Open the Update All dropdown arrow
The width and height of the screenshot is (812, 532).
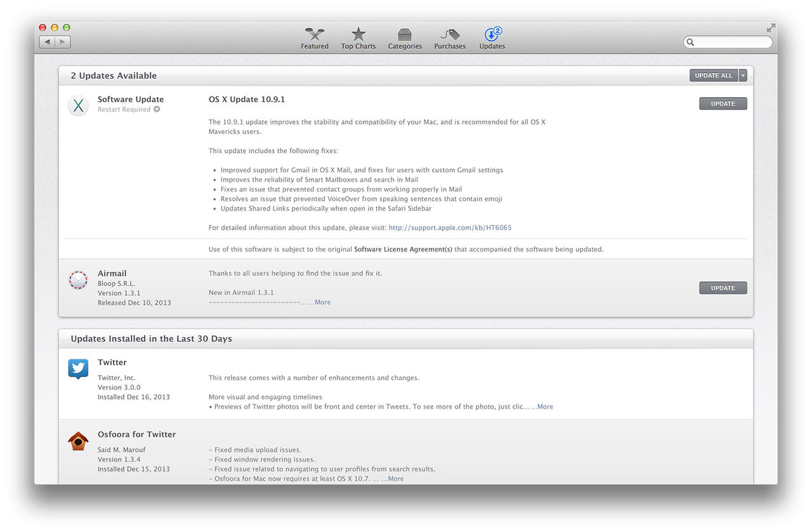coord(743,75)
